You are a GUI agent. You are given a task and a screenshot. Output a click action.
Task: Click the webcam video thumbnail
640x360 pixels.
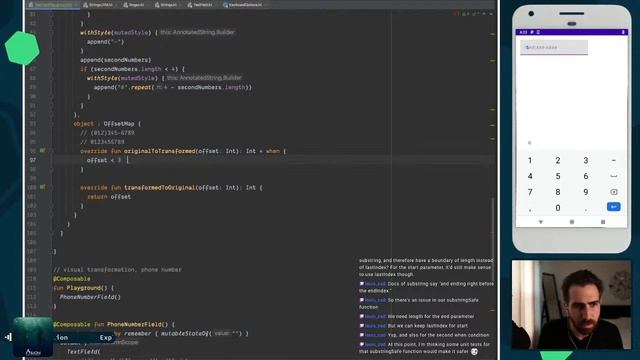click(571, 305)
